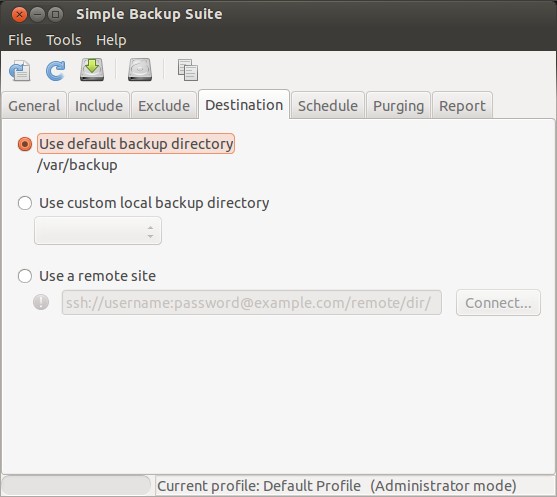Switch to the Include tab
The image size is (557, 497).
[99, 106]
